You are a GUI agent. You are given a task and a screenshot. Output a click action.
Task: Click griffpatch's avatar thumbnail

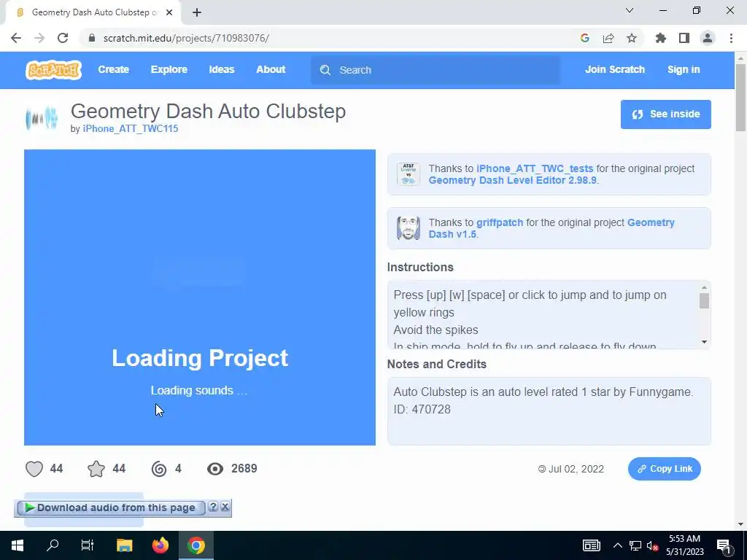point(409,228)
